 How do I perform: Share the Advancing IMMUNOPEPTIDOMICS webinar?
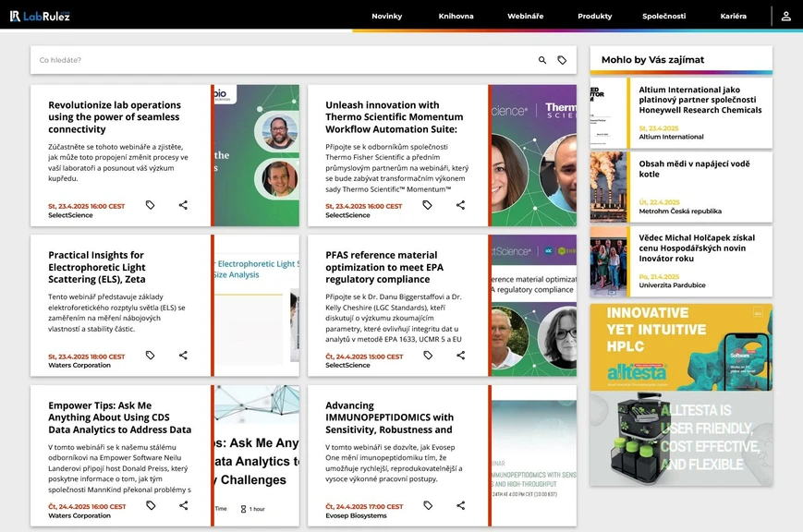(x=460, y=505)
